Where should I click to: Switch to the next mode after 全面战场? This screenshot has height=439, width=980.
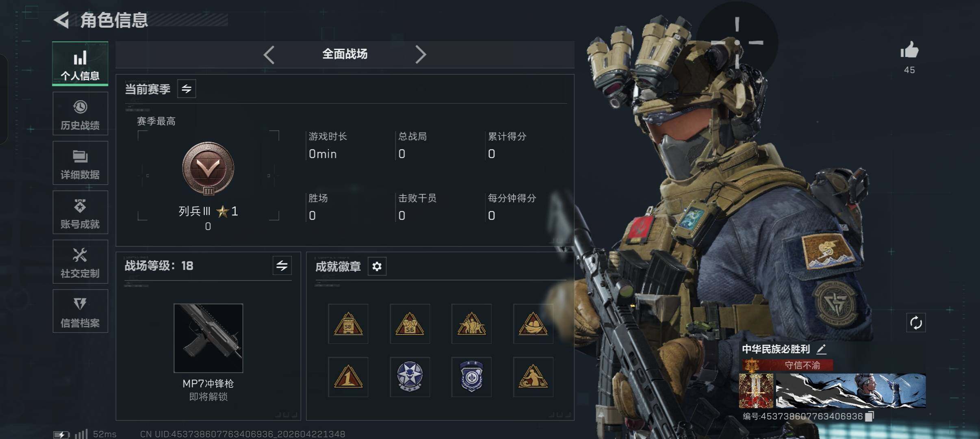tap(421, 54)
